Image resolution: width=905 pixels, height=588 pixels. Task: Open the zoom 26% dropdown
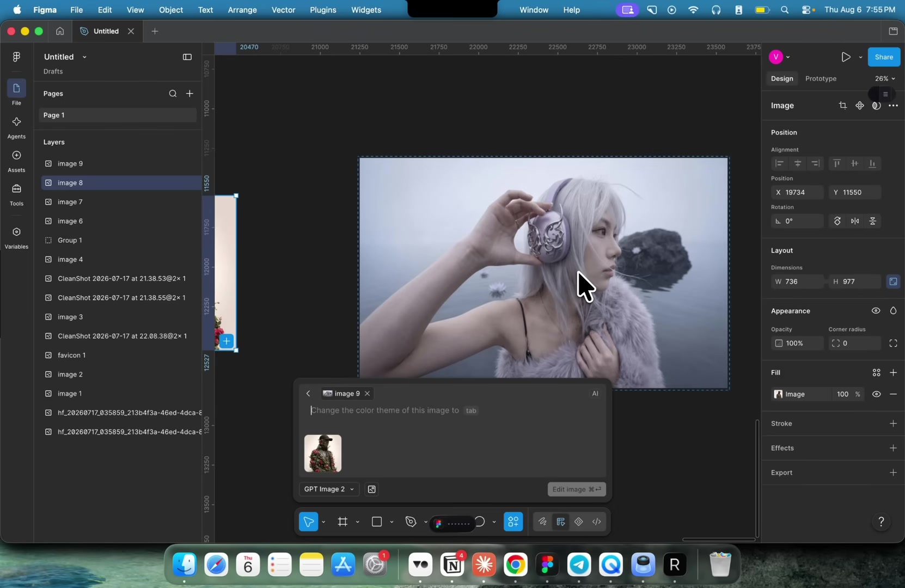point(885,78)
